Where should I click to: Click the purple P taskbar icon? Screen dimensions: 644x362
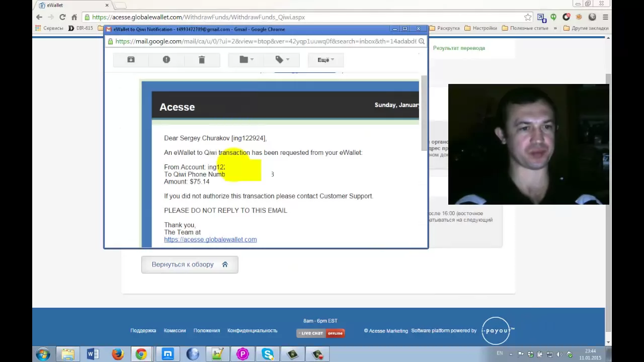(x=243, y=354)
